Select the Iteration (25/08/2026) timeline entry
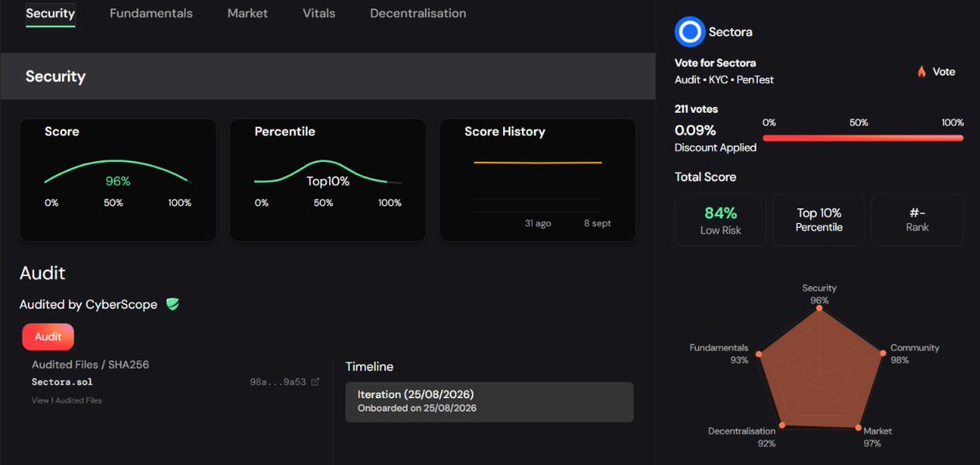Screen dimensions: 980x465 (489, 401)
